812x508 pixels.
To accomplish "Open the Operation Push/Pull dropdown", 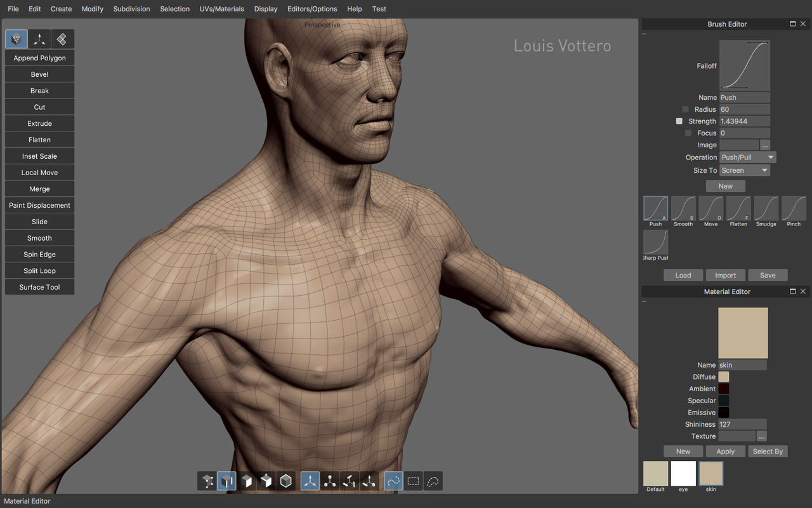I will (x=748, y=157).
